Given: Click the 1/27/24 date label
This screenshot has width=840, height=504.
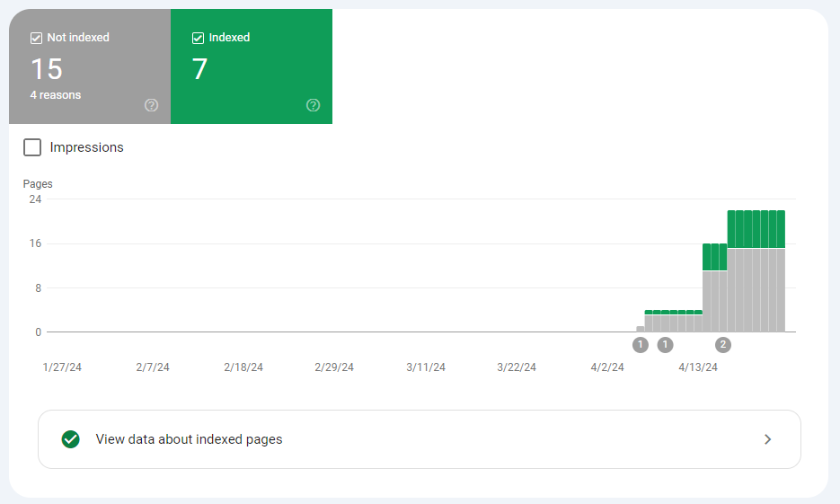Looking at the screenshot, I should pos(62,367).
